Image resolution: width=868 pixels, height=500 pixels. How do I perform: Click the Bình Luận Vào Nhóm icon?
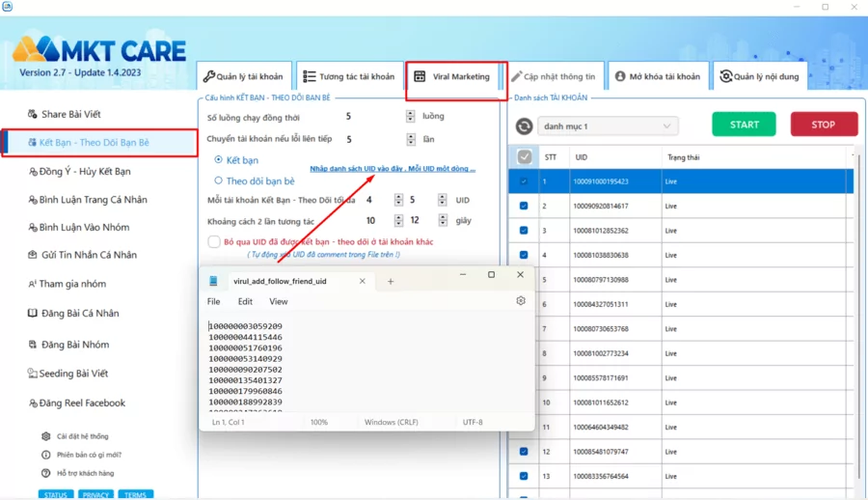point(33,227)
